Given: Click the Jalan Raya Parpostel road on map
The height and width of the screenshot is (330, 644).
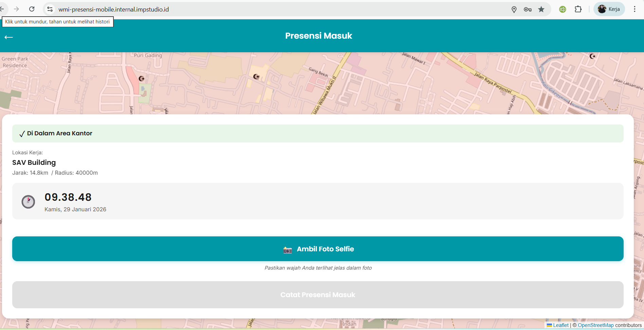Looking at the screenshot, I should click(493, 83).
